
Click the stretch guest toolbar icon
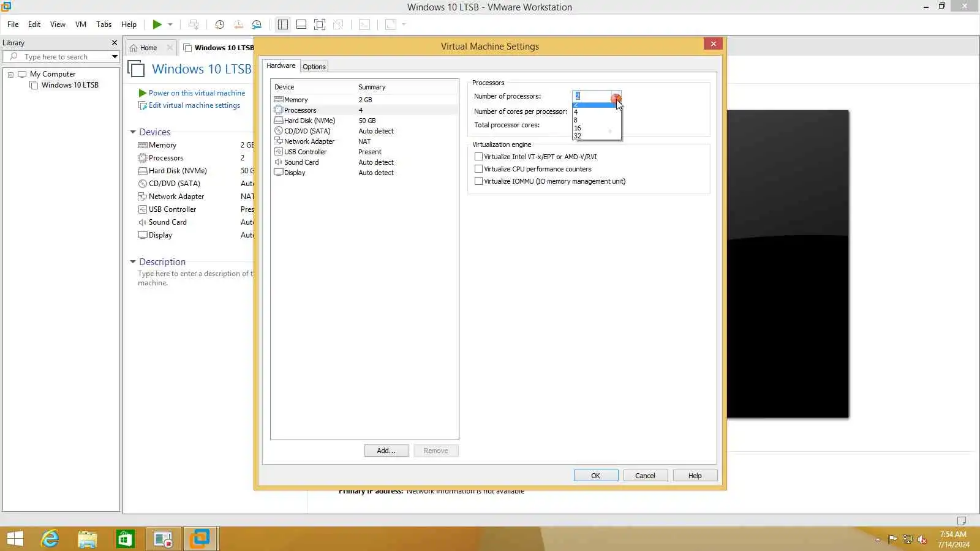click(391, 24)
